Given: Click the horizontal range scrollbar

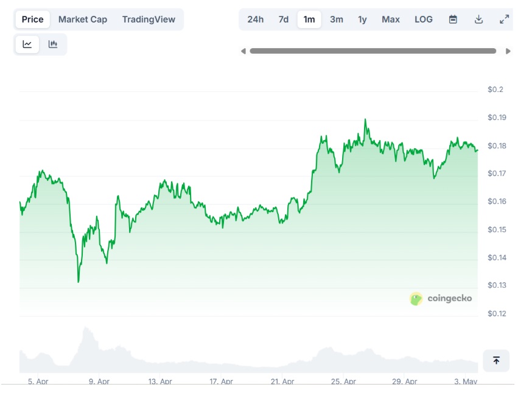Looking at the screenshot, I should click(x=373, y=51).
